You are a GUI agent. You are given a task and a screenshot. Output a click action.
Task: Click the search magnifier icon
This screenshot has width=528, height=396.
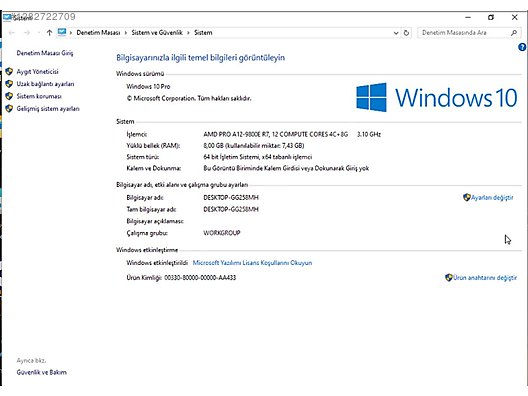click(x=514, y=33)
